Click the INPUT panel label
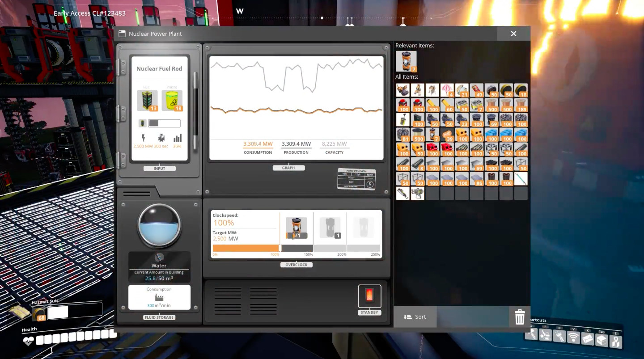The height and width of the screenshot is (359, 644). [159, 169]
